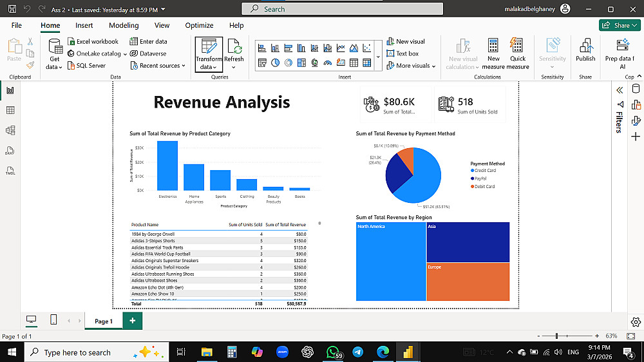Click the Publish button
Image resolution: width=644 pixels, height=362 pixels.
[x=585, y=50]
